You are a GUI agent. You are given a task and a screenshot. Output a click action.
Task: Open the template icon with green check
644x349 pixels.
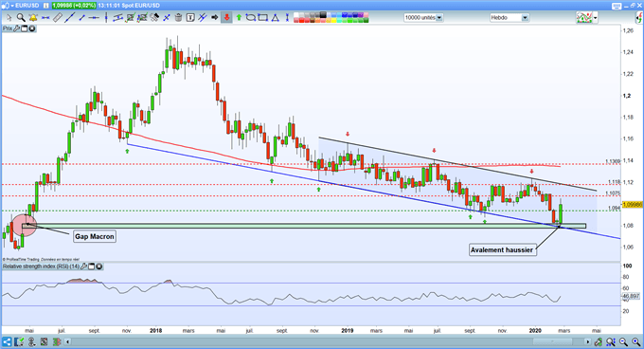pyautogui.click(x=19, y=342)
